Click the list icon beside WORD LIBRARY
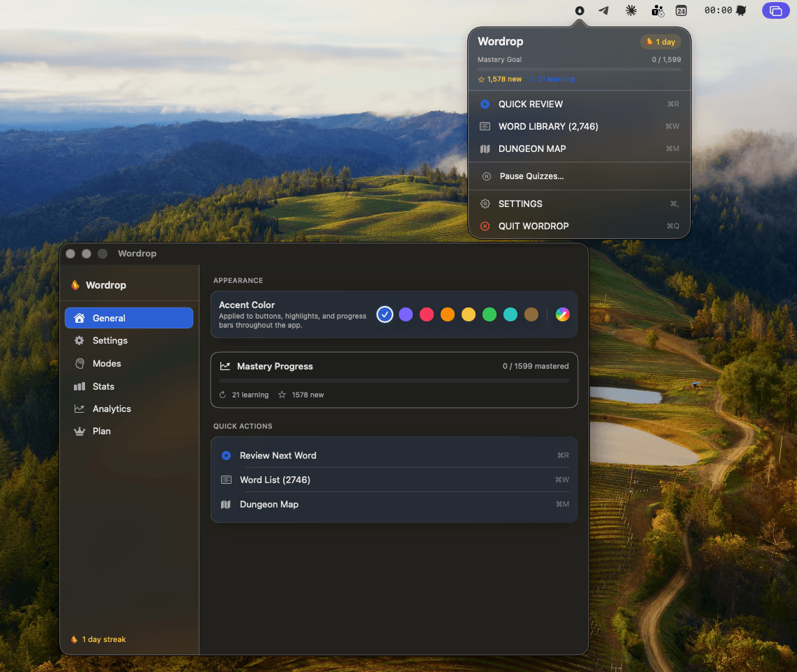The height and width of the screenshot is (672, 797). (x=485, y=126)
